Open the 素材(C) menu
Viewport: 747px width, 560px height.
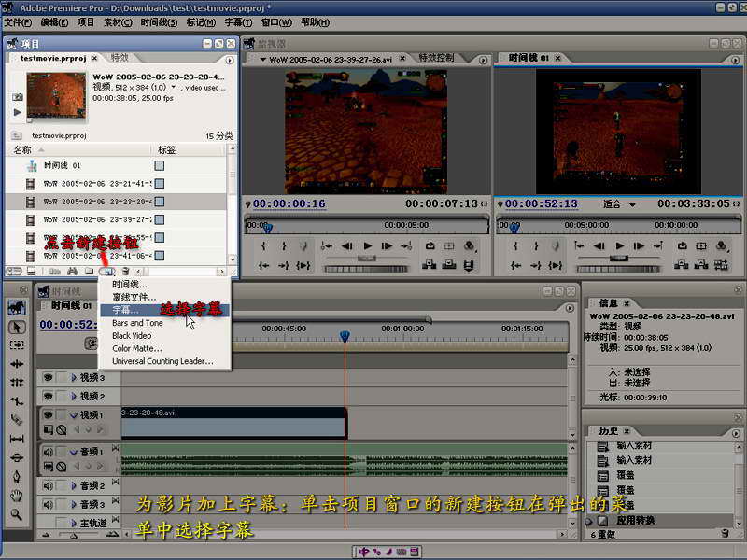pos(118,22)
